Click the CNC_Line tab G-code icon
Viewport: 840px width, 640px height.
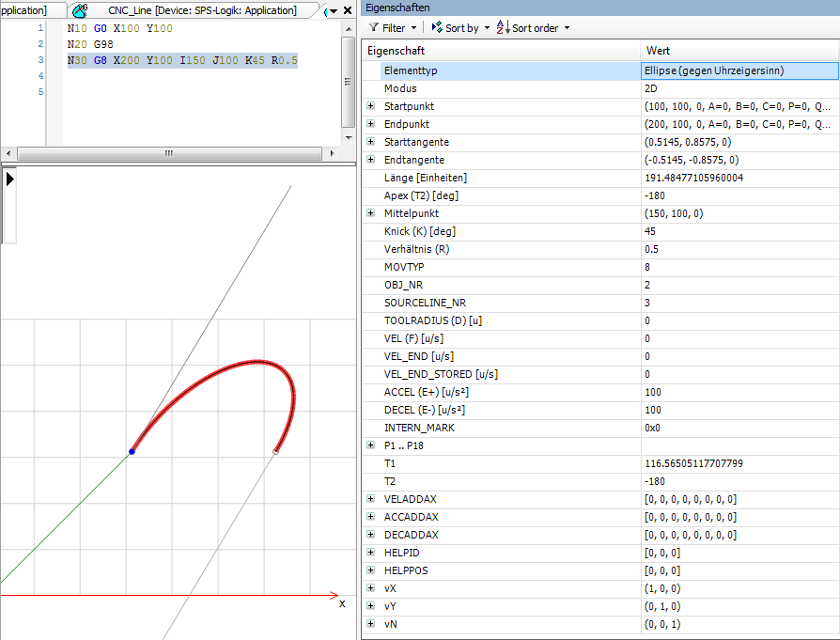(80, 10)
